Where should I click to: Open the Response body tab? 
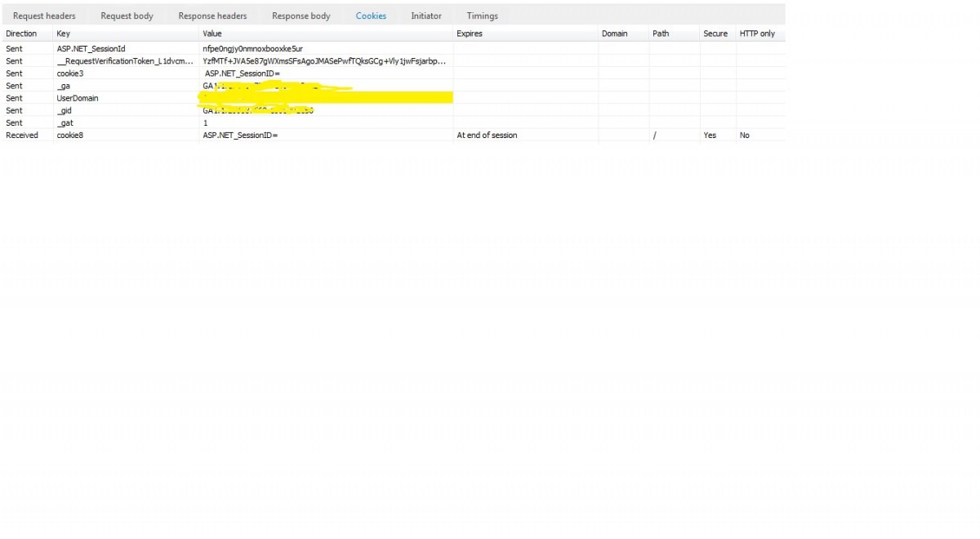coord(301,16)
